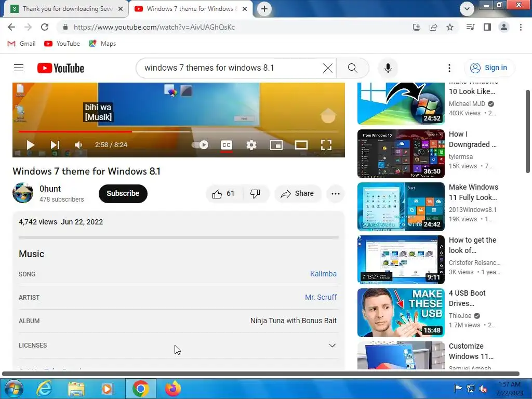Open 0hunt channel avatar
This screenshot has height=399, width=532.
[x=23, y=193]
